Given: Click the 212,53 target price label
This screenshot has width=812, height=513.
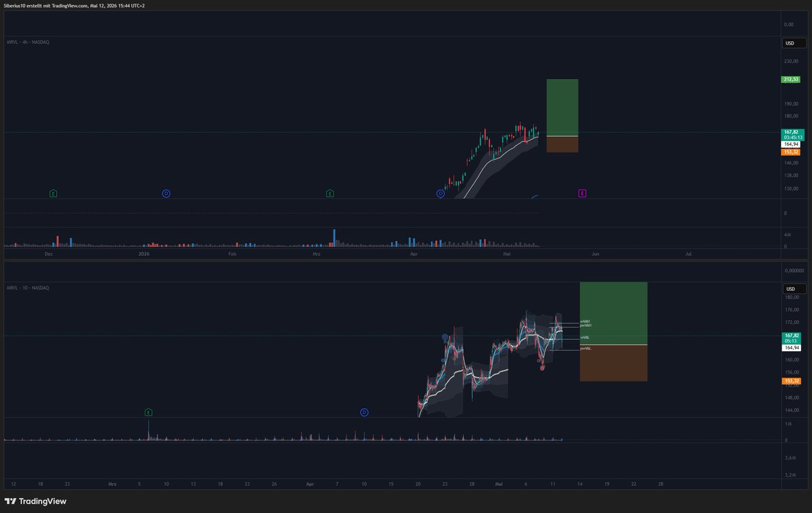Looking at the screenshot, I should pos(790,79).
